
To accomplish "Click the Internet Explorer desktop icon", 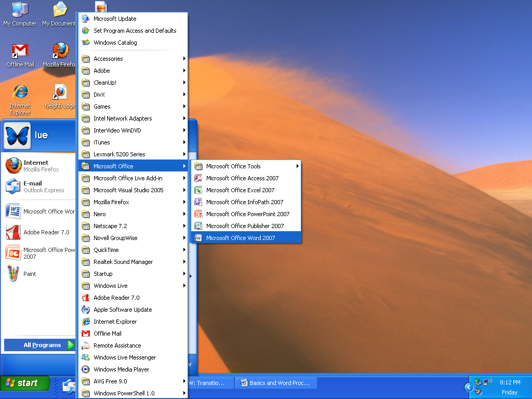I will 20,92.
